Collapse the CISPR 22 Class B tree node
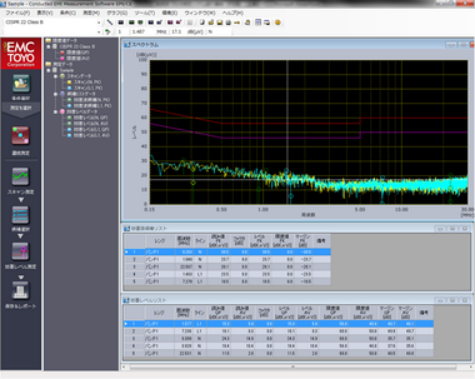This screenshot has height=379, width=475. 49,47
